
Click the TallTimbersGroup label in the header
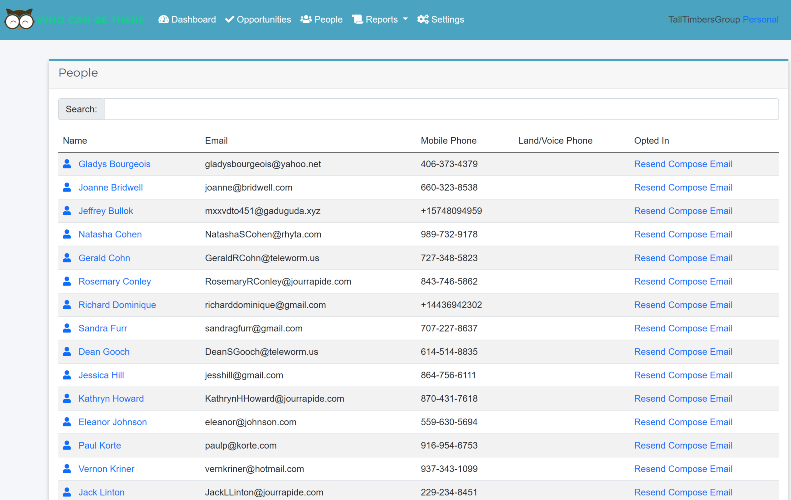(x=704, y=20)
